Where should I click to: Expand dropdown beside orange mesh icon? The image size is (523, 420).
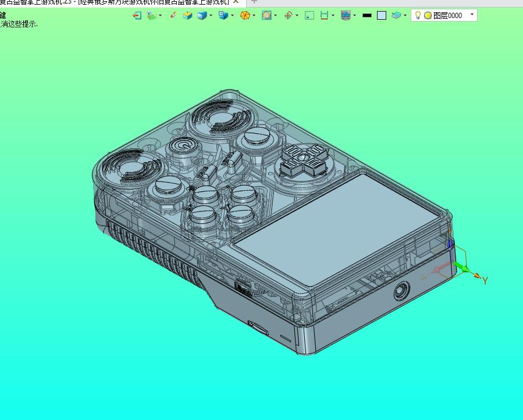(x=254, y=15)
